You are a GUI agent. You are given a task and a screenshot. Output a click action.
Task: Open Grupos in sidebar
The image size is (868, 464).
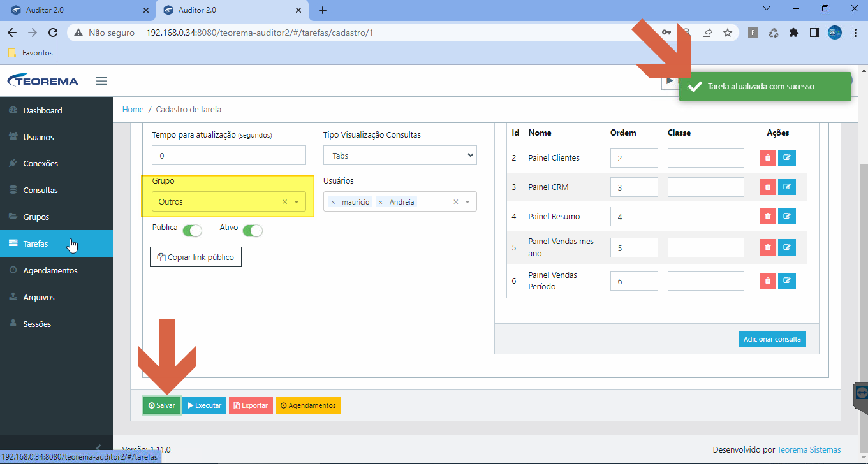tap(56, 217)
